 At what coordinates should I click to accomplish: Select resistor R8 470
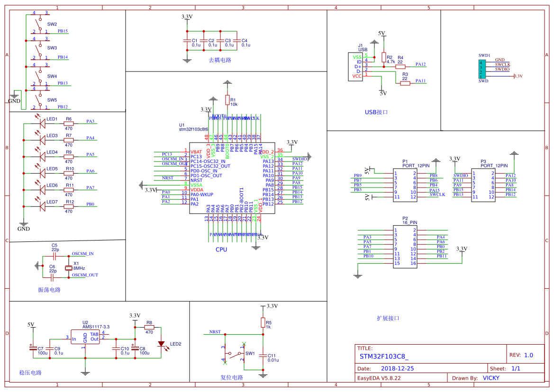(149, 328)
